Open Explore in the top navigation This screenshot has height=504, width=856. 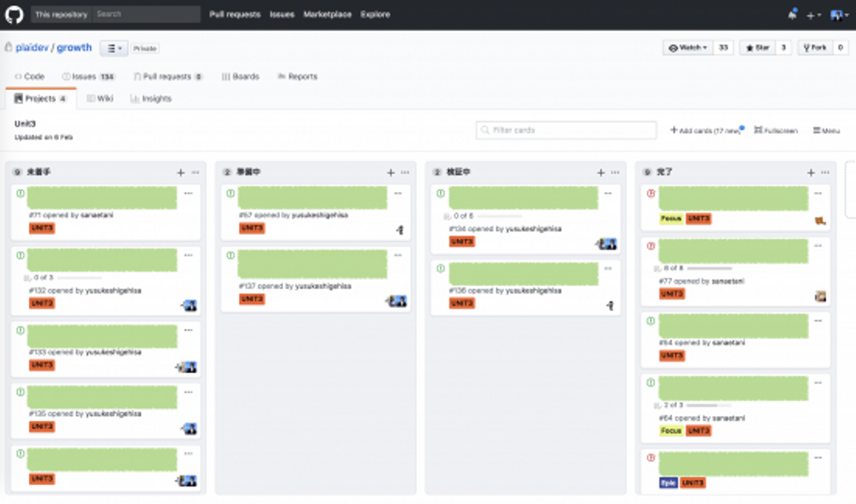[375, 14]
